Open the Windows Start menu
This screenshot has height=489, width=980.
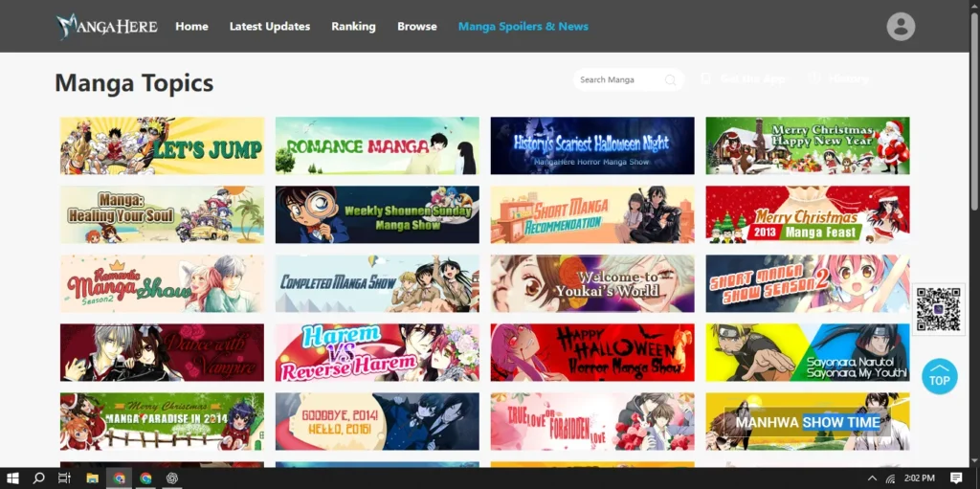pos(13,478)
